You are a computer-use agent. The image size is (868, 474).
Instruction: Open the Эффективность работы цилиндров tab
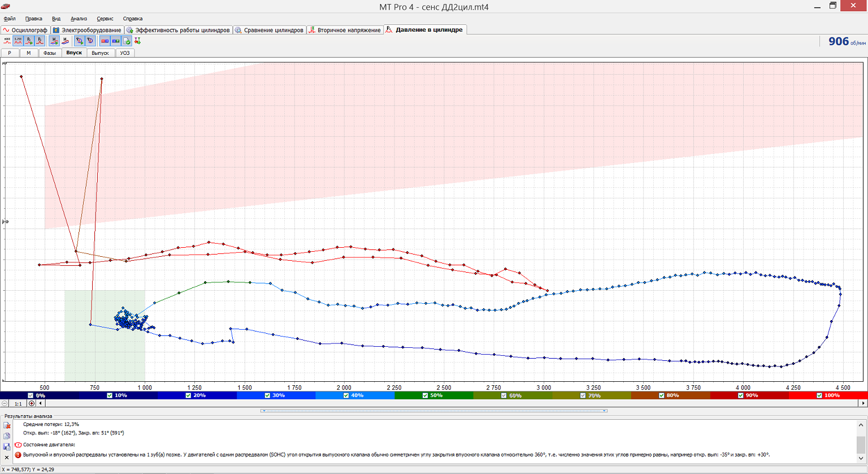[178, 30]
